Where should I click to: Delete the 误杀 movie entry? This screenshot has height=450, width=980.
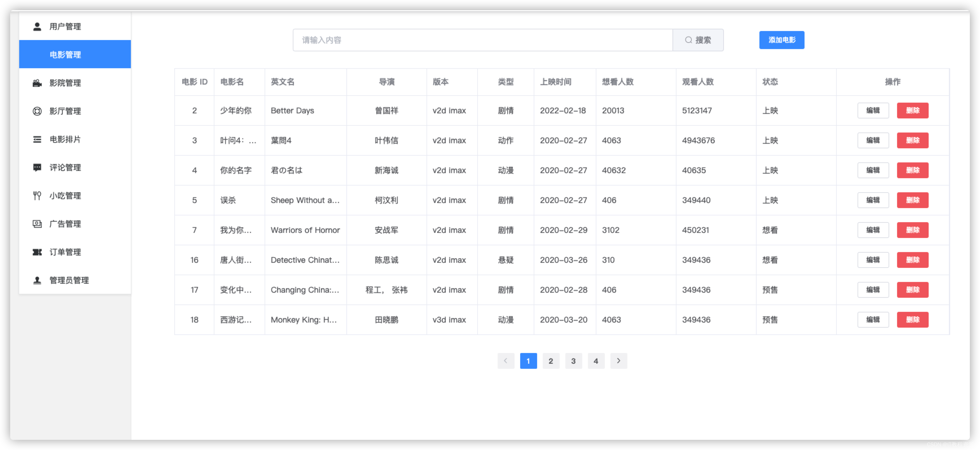912,200
